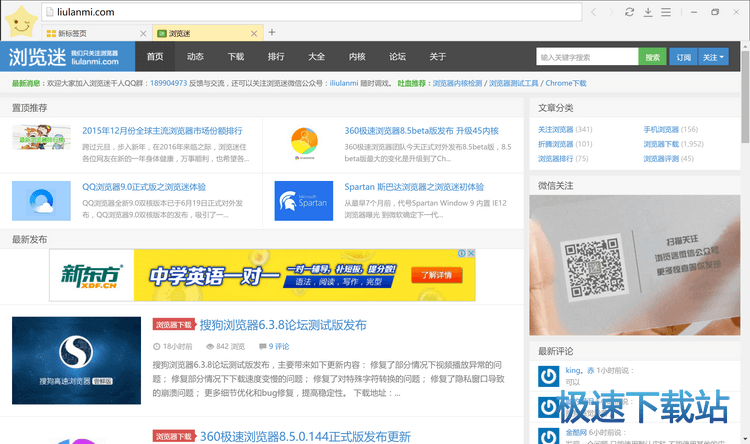Click the 浏览器下载 tag on Sogou article
The height and width of the screenshot is (444, 750).
[x=174, y=325]
